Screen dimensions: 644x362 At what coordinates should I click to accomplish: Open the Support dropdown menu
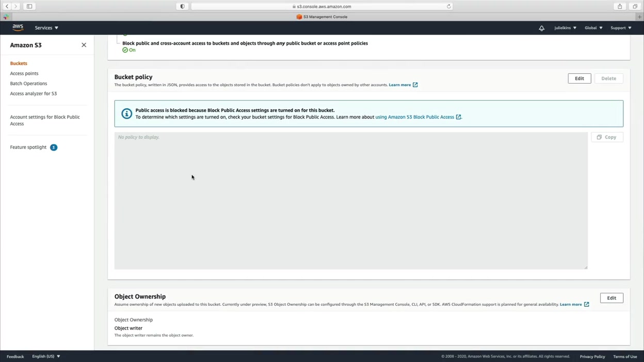[621, 28]
